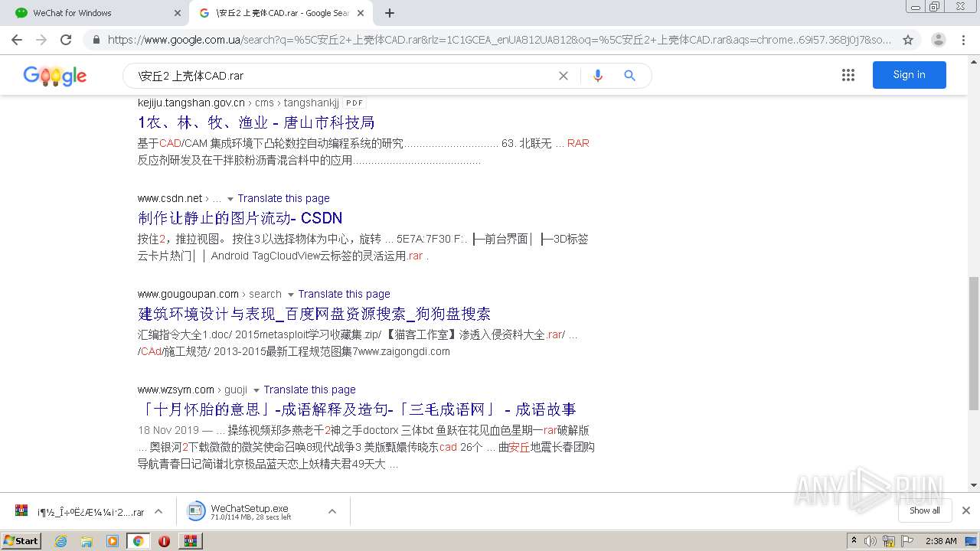The image size is (980, 551).
Task: Expand options arrow for csdn.net result
Action: pyautogui.click(x=230, y=199)
